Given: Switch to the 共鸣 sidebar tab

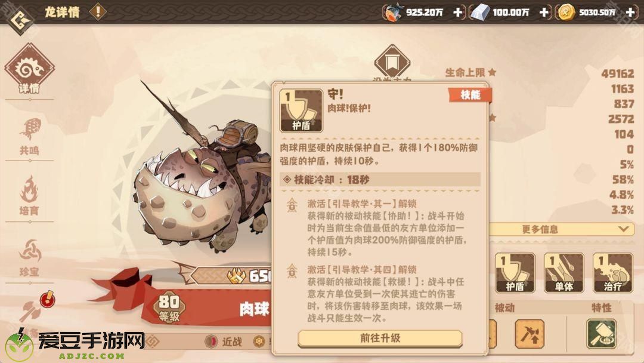Looking at the screenshot, I should click(x=29, y=137).
